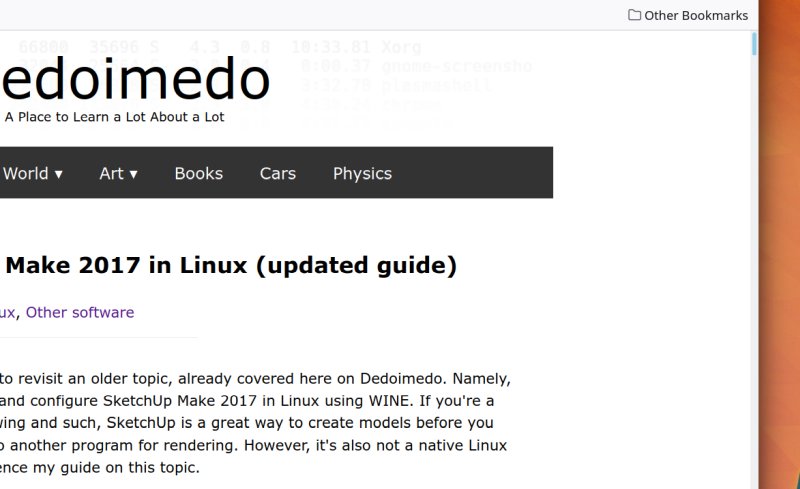800x489 pixels.
Task: Click the lower part of the scrollbar track
Action: pos(754,400)
